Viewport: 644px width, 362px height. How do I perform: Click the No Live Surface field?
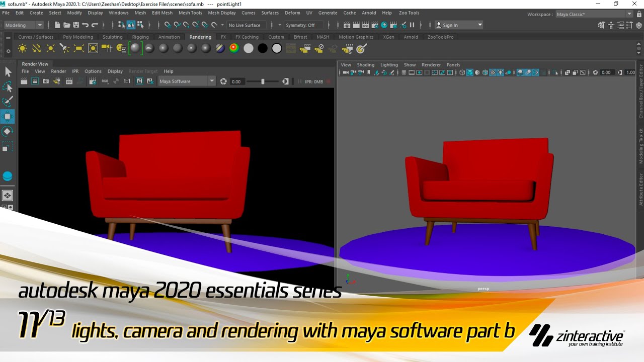(x=248, y=25)
